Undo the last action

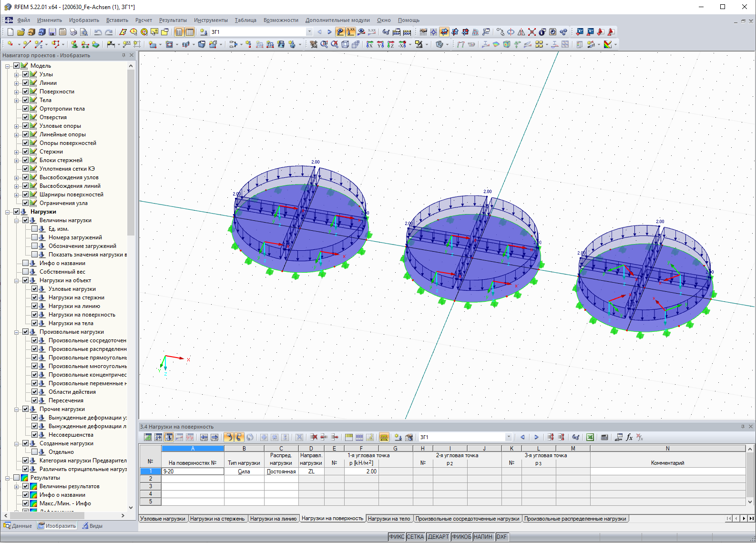click(98, 32)
